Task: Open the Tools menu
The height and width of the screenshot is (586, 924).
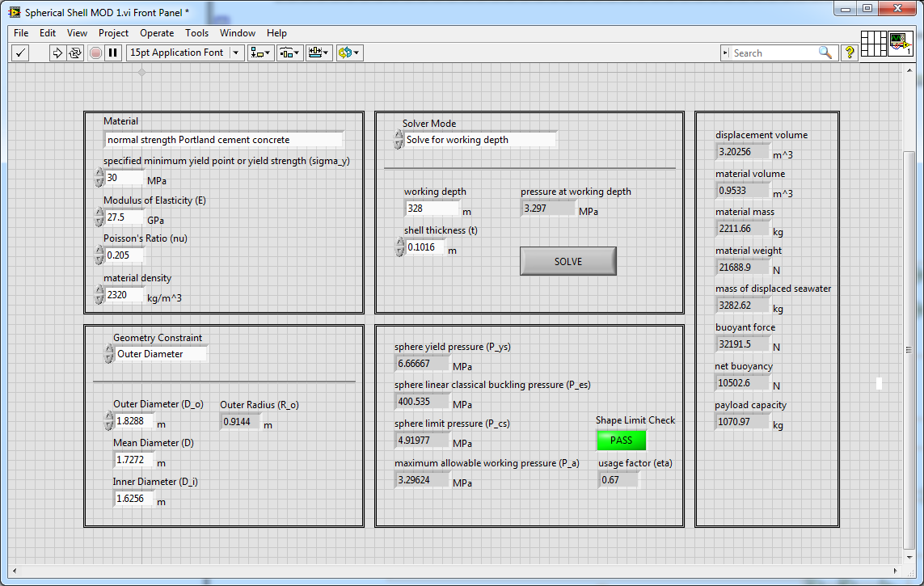Action: (196, 33)
